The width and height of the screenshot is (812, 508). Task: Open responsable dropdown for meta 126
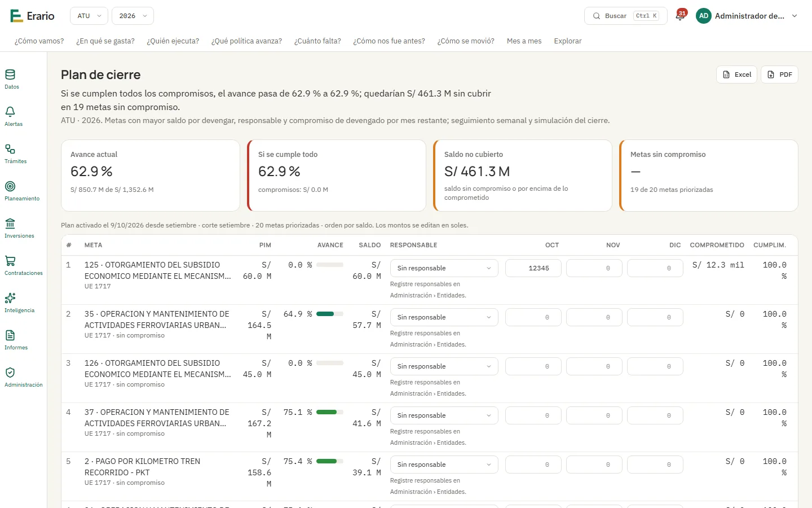click(x=444, y=366)
